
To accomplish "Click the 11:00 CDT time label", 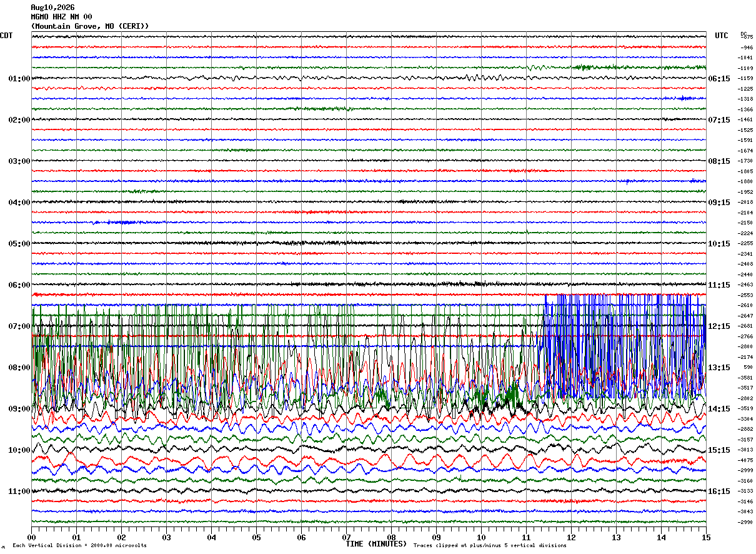I will (19, 491).
